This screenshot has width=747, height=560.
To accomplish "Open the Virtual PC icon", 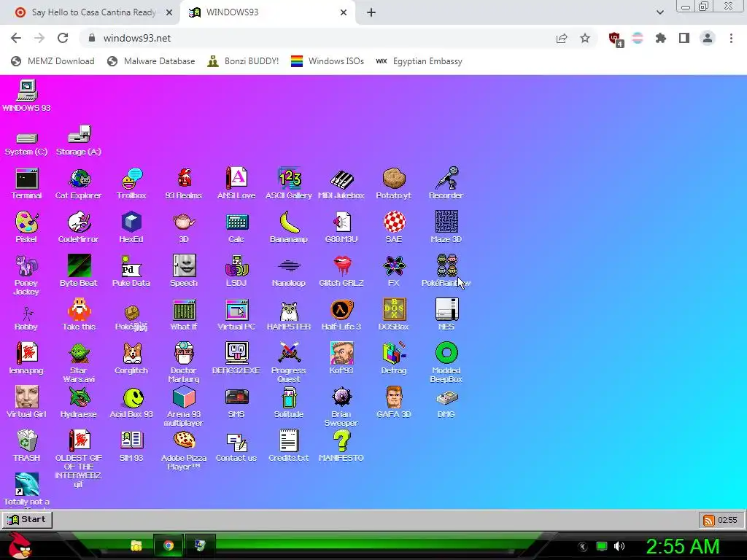I will (x=236, y=315).
